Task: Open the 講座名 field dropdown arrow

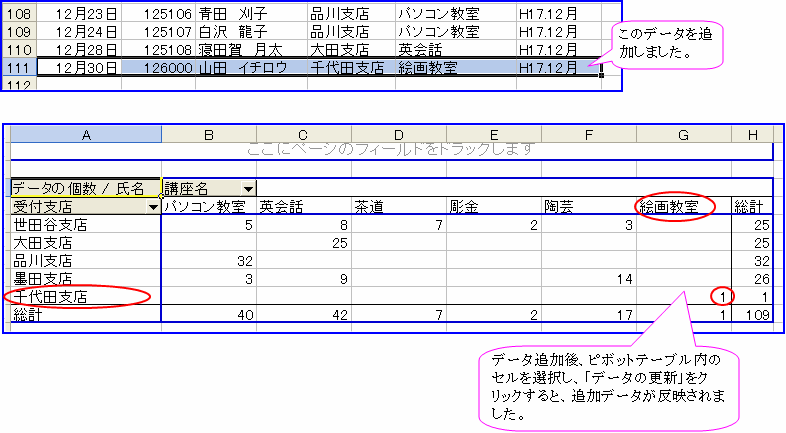Action: click(248, 189)
